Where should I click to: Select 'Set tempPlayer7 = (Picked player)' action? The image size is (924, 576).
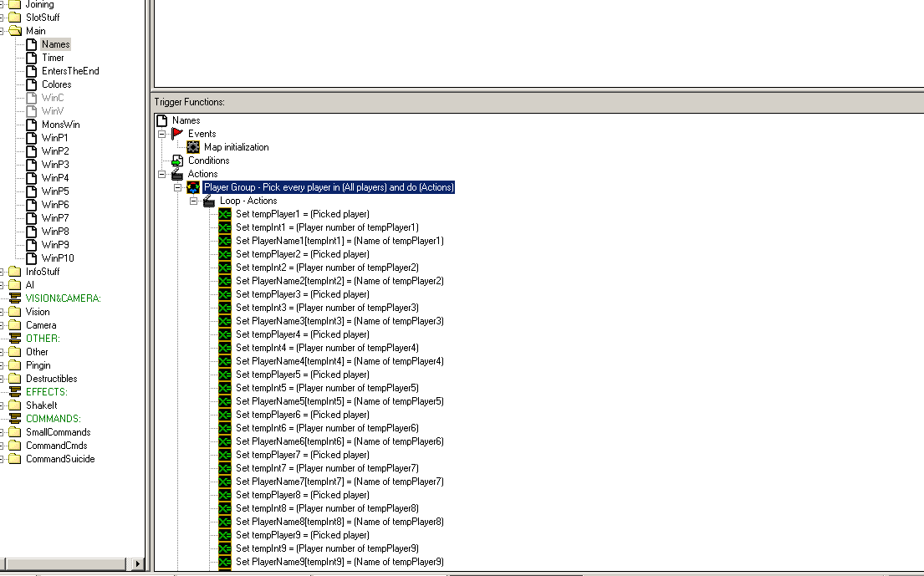tap(303, 455)
